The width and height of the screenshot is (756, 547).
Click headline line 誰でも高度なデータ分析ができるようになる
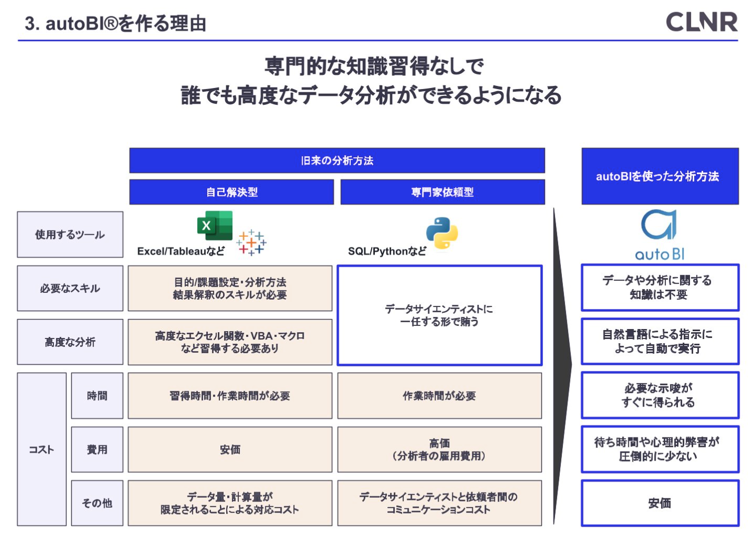click(x=371, y=95)
